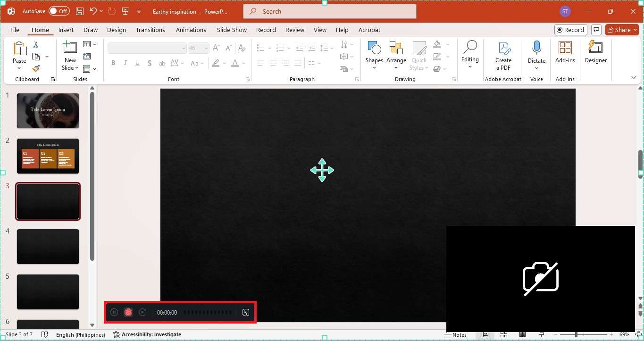Click Accessibility: Investigate
The height and width of the screenshot is (341, 644).
pyautogui.click(x=147, y=334)
